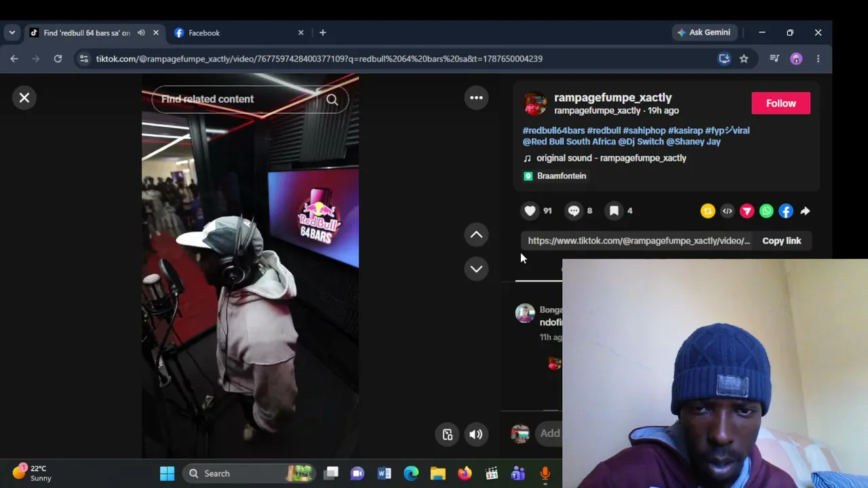Get the embed code icon
Screen dimensions: 868x488
coord(727,211)
